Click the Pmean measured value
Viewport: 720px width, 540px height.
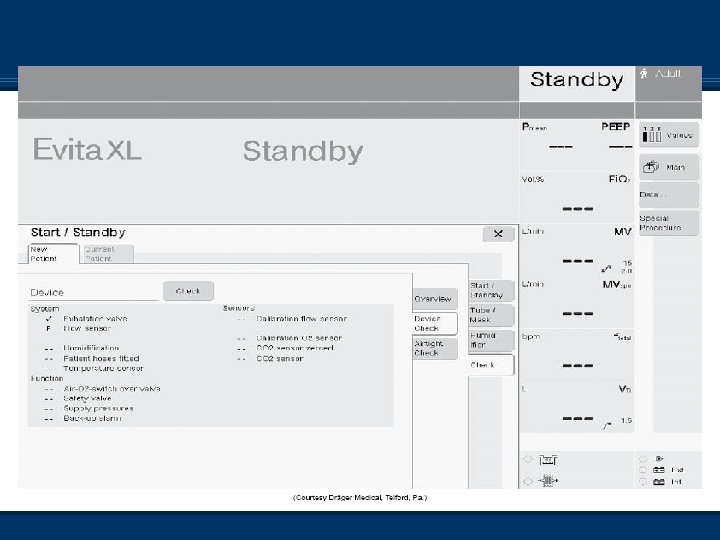tap(561, 147)
